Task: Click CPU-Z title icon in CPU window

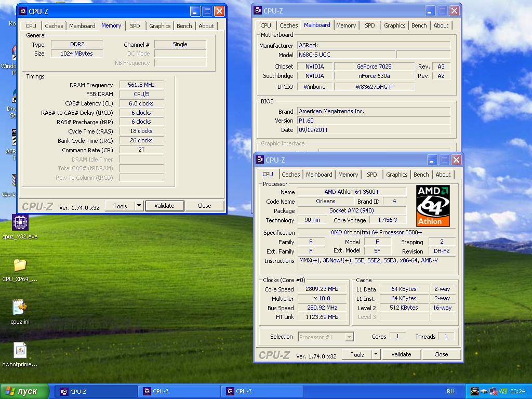Action: click(260, 159)
